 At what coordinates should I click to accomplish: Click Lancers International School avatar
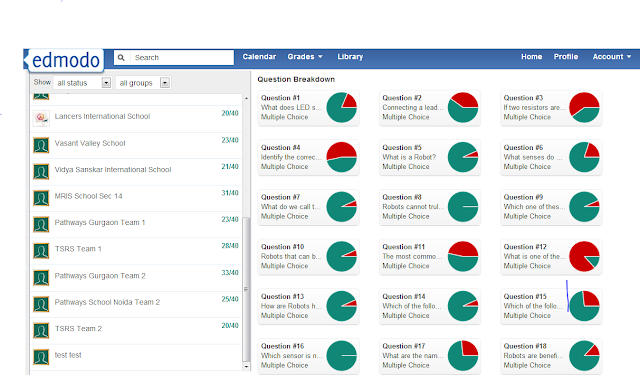[41, 118]
